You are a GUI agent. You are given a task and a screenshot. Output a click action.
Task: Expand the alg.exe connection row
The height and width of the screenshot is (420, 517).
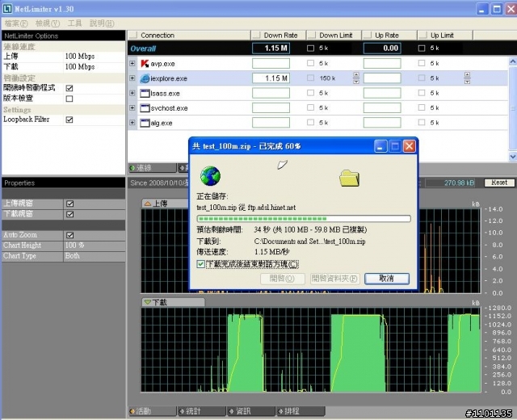pos(132,123)
